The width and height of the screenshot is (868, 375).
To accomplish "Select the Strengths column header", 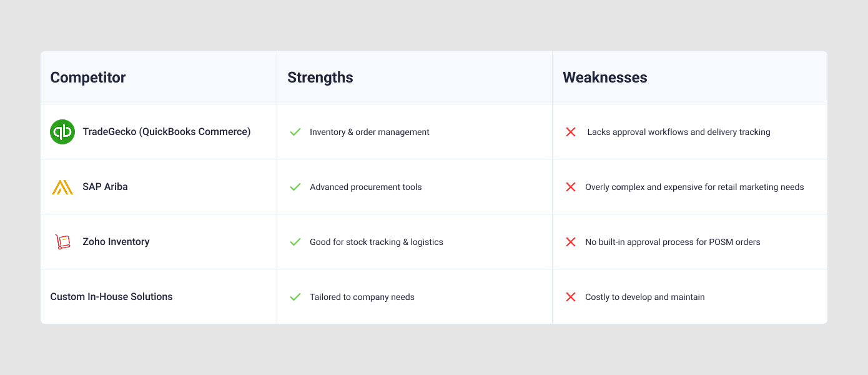I will coord(320,77).
